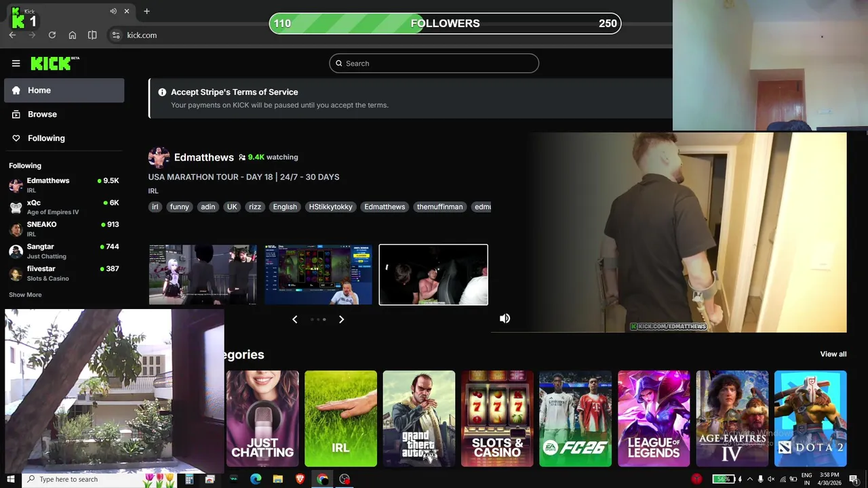Screen dimensions: 868x488
Task: Open the Just Chatting category card
Action: coord(262,418)
